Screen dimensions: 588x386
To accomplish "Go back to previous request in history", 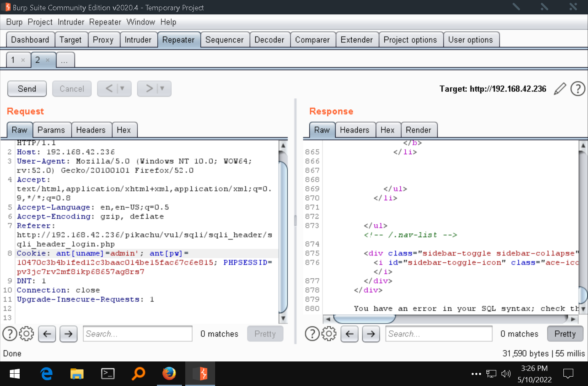I will [109, 88].
